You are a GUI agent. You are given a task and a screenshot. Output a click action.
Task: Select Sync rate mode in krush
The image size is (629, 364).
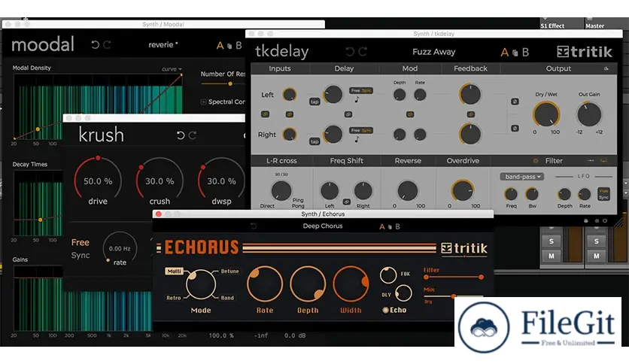tap(81, 255)
